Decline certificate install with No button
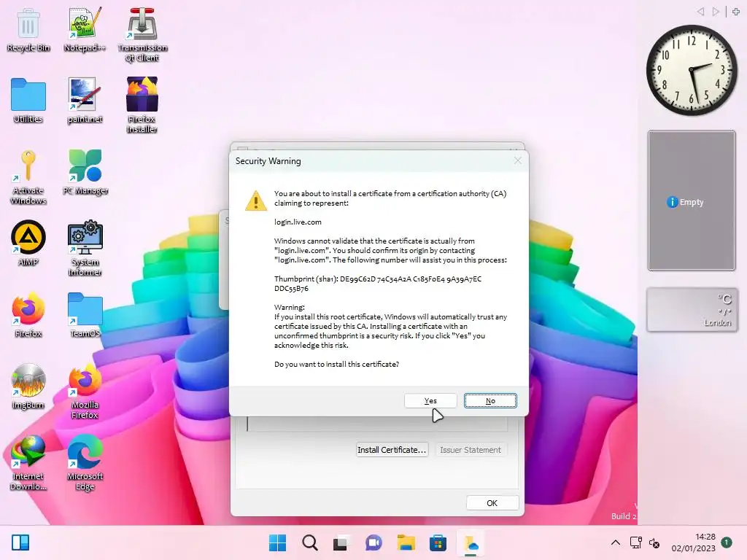The image size is (747, 560). click(490, 401)
